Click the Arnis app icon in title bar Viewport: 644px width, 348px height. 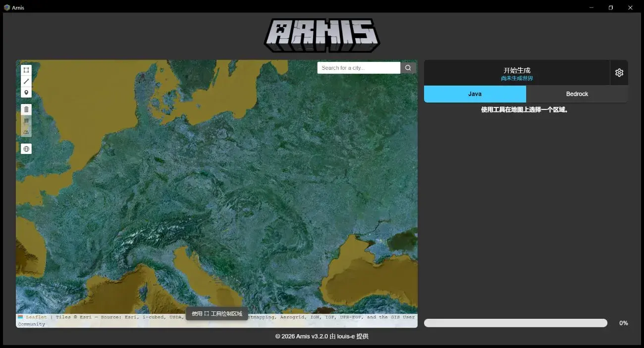point(7,7)
